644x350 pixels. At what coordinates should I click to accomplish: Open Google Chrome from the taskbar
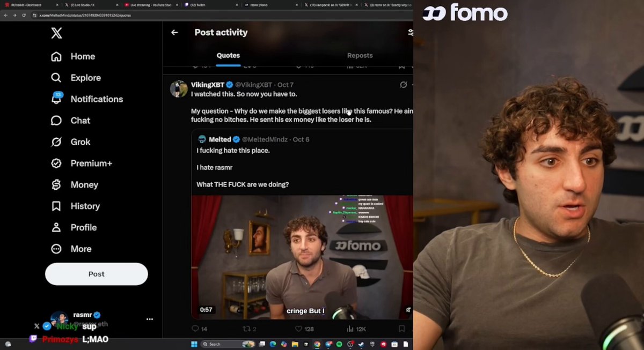(317, 344)
